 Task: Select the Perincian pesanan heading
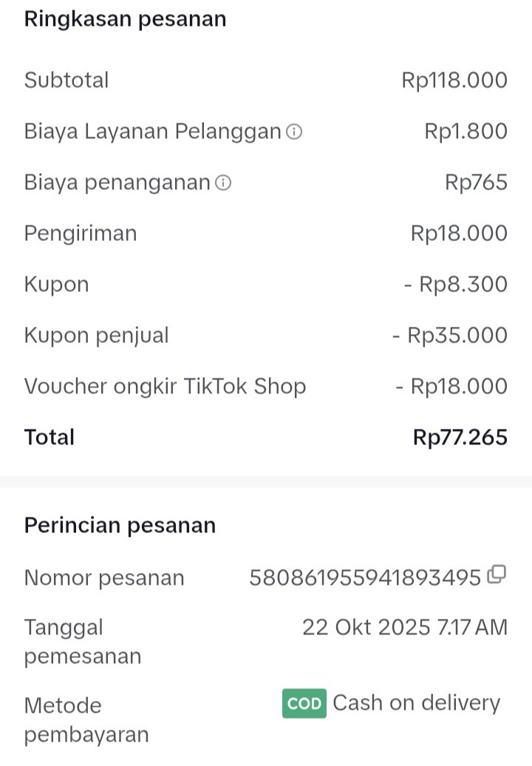pyautogui.click(x=120, y=526)
